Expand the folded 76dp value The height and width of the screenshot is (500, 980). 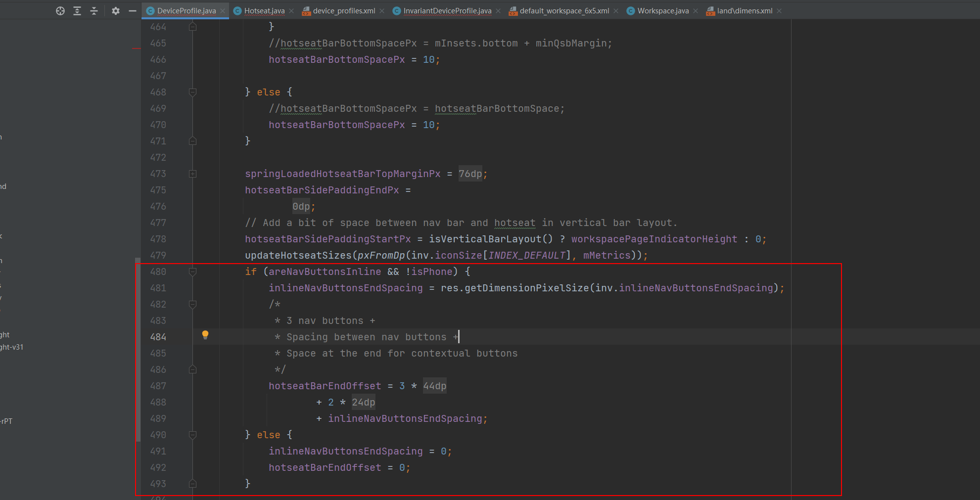[470, 174]
